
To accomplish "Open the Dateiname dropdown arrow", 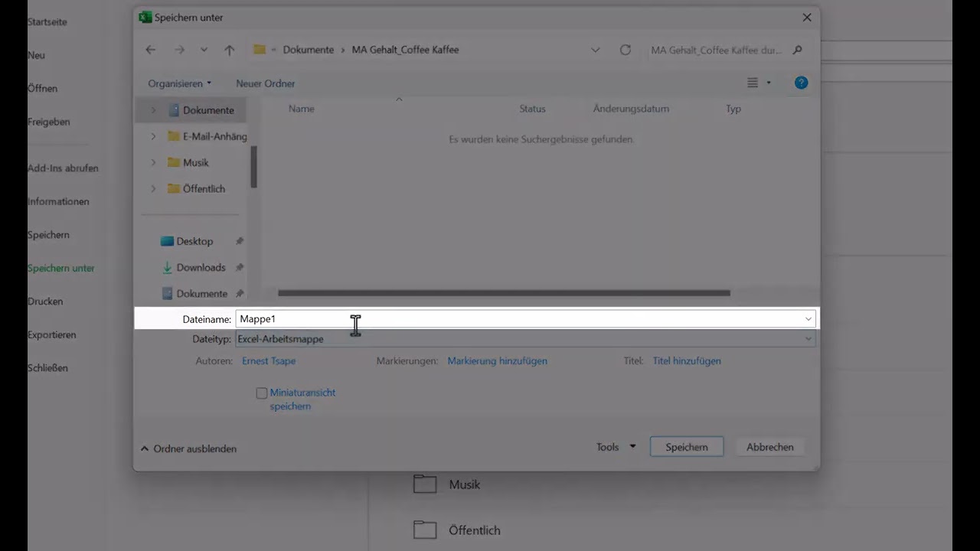I will click(x=808, y=319).
